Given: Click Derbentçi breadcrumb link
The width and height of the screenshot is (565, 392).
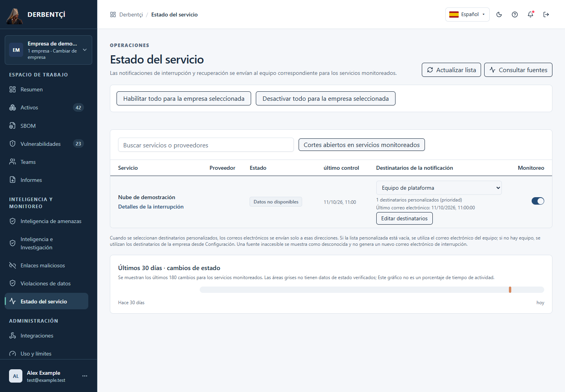Looking at the screenshot, I should pos(131,15).
